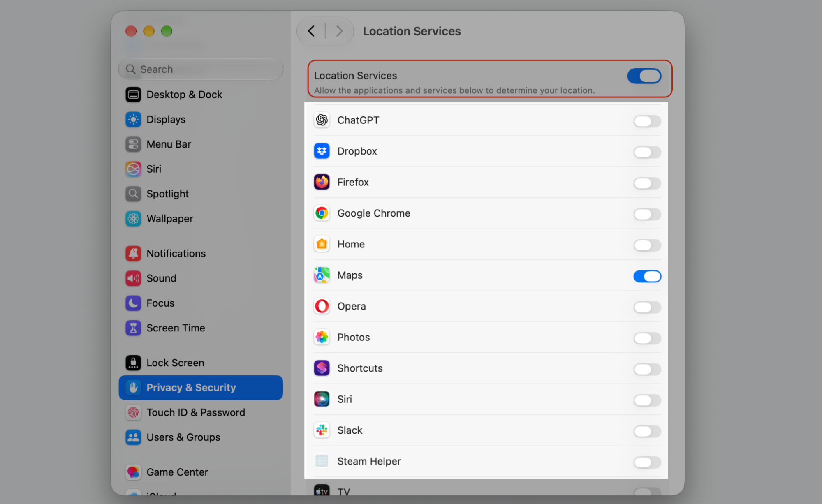This screenshot has height=504, width=822.
Task: Open Game Center settings
Action: click(x=201, y=472)
